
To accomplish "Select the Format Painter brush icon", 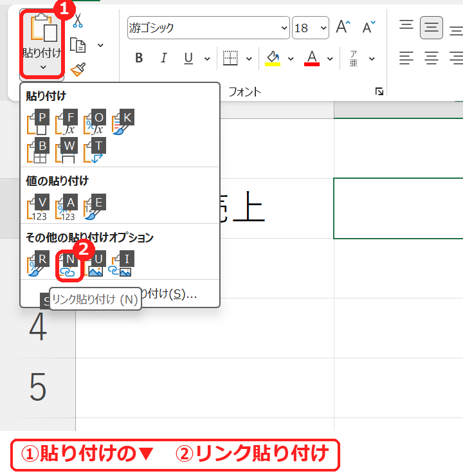I will click(78, 69).
